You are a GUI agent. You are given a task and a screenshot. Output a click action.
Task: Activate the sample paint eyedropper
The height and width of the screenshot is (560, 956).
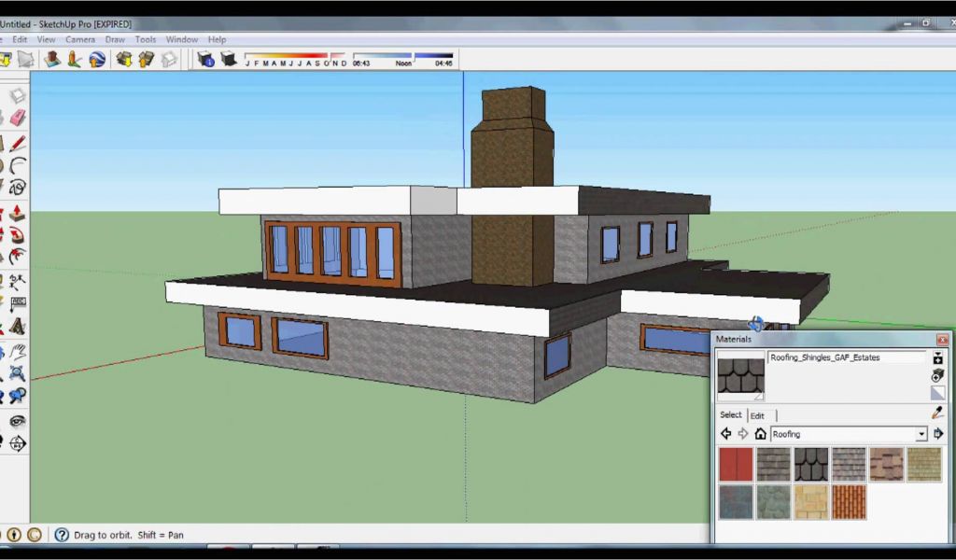pyautogui.click(x=937, y=413)
